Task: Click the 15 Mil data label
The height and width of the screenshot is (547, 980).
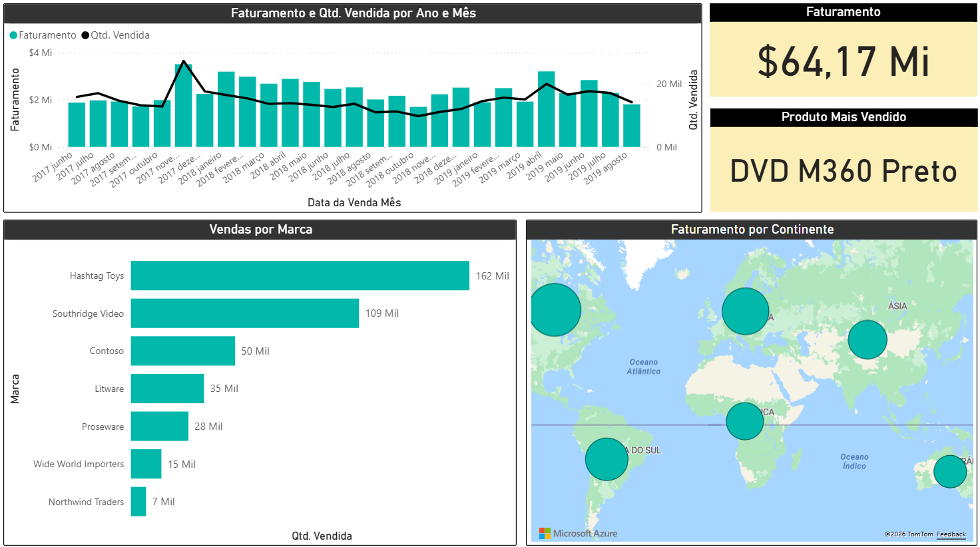Action: (182, 464)
